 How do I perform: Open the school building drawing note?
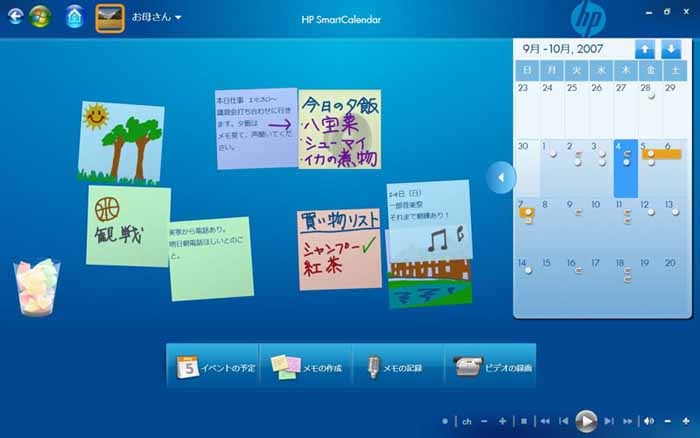tap(429, 284)
